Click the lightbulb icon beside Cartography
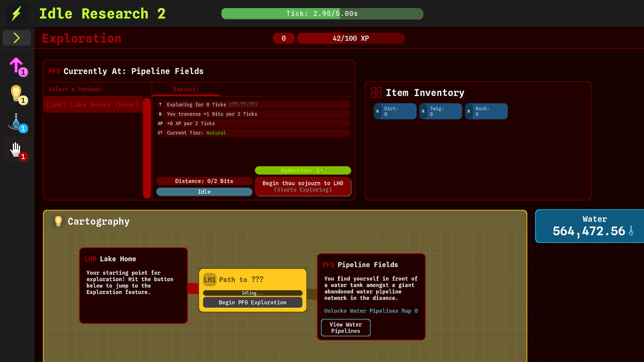The width and height of the screenshot is (644, 362). click(x=58, y=221)
